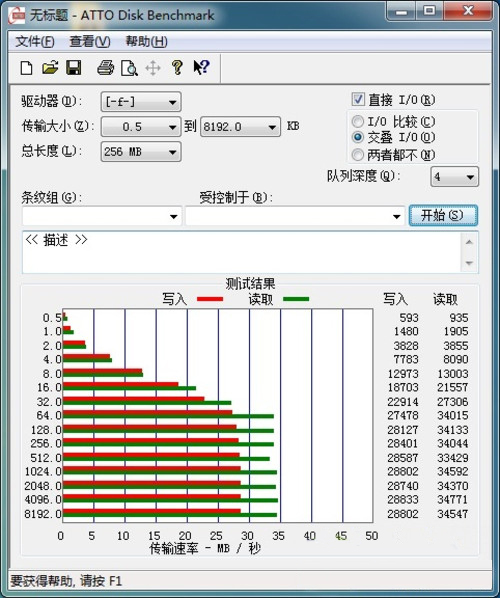This screenshot has width=500, height=598.
Task: Click the green 读取 legend swatch
Action: (296, 299)
